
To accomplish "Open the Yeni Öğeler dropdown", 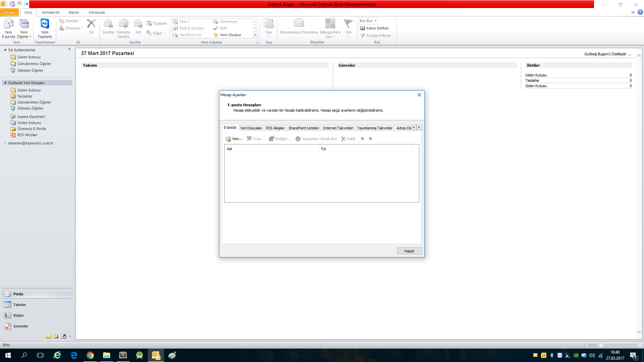I will tap(24, 28).
